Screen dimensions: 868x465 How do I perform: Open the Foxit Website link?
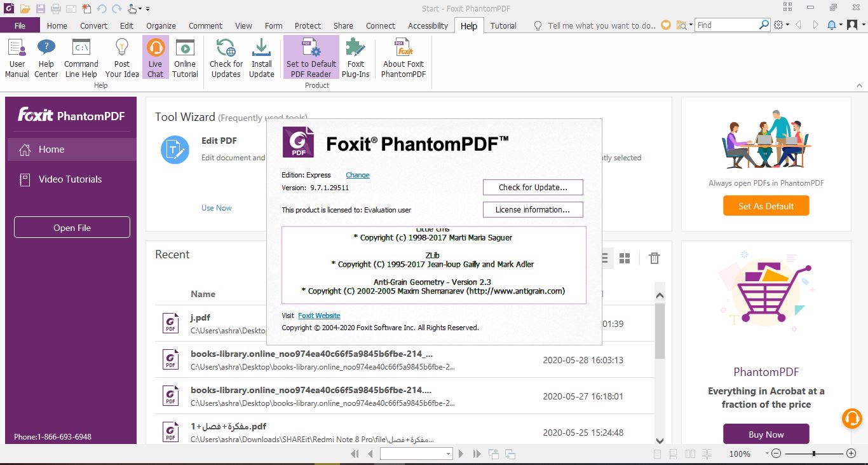[x=319, y=316]
